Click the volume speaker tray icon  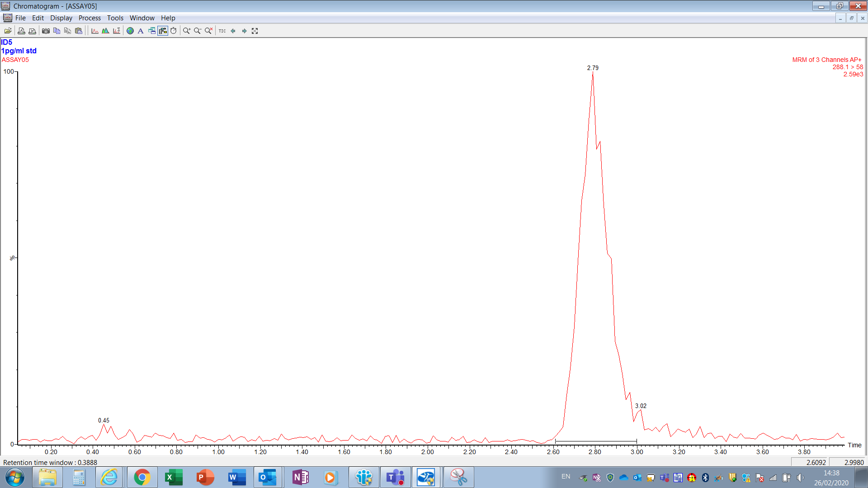800,478
